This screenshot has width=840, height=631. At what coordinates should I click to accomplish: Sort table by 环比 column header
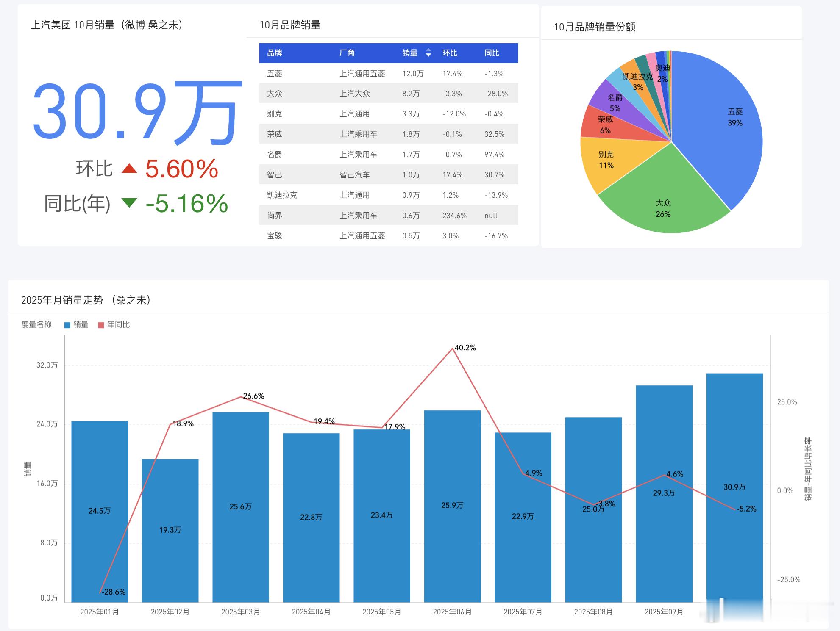[450, 53]
